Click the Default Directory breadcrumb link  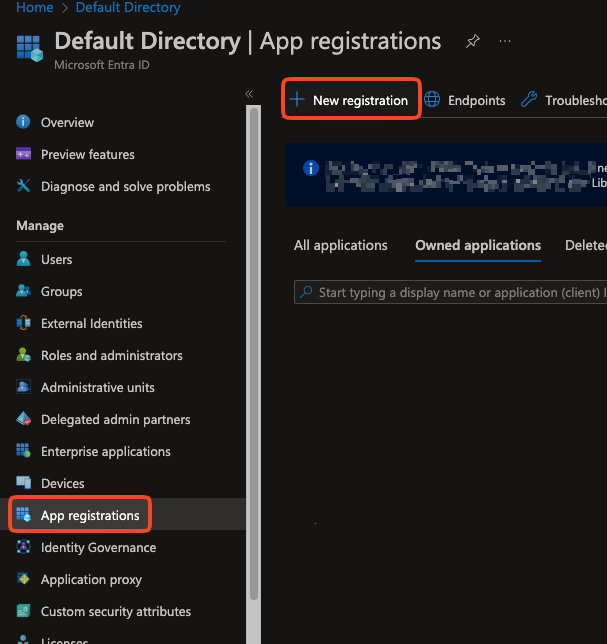[x=128, y=7]
